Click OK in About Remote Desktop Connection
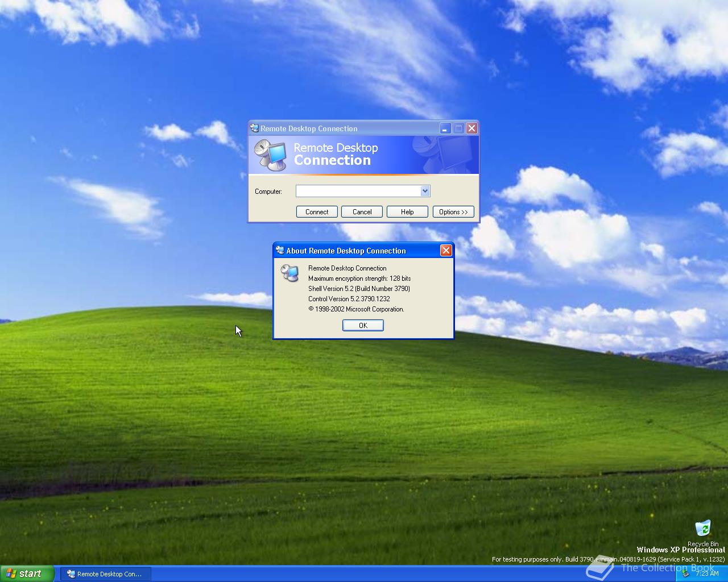728x582 pixels. tap(363, 325)
